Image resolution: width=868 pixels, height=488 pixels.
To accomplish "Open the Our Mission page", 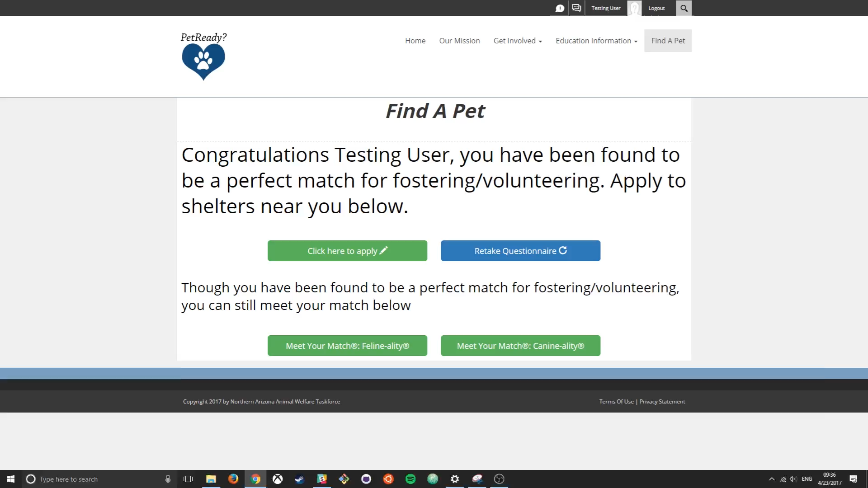I will pyautogui.click(x=459, y=41).
